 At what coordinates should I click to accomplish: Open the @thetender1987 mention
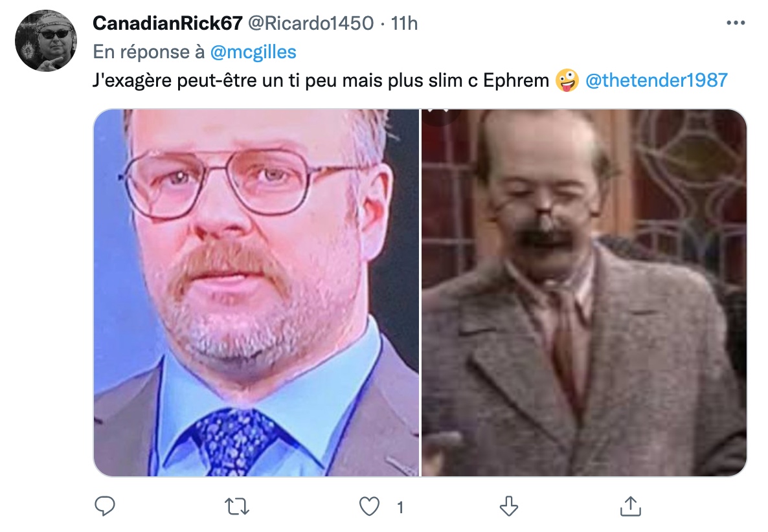coord(657,80)
